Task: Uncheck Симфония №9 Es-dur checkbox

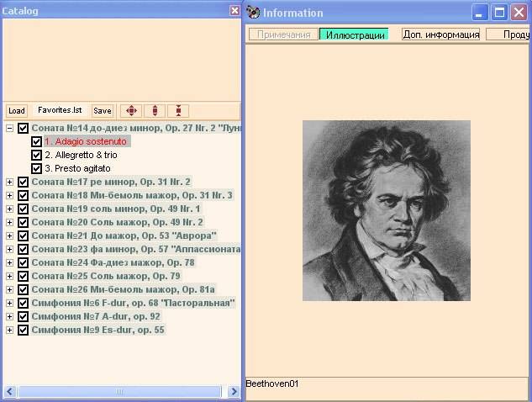Action: [x=23, y=330]
